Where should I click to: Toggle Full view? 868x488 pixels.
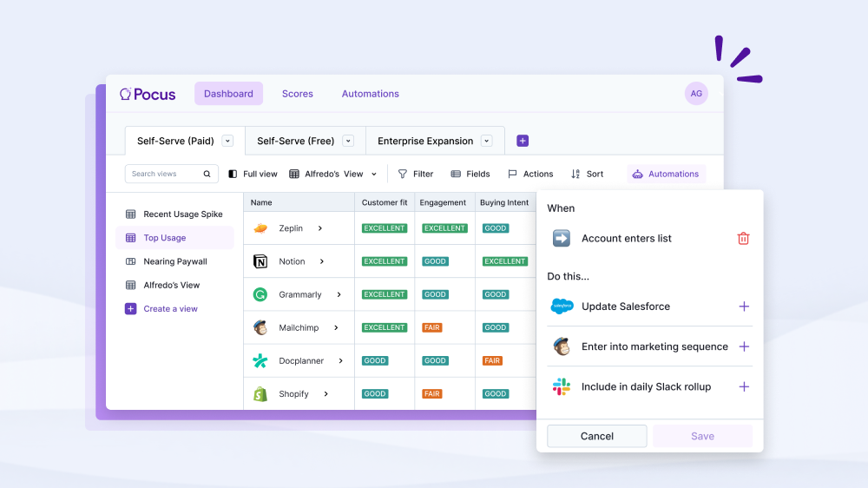[x=253, y=174]
